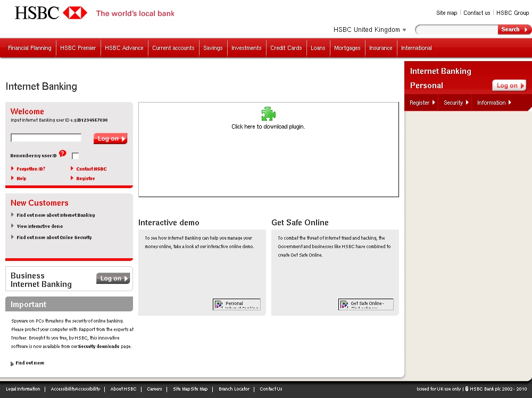Click the arrow beside Forgotten ID?

(13, 168)
